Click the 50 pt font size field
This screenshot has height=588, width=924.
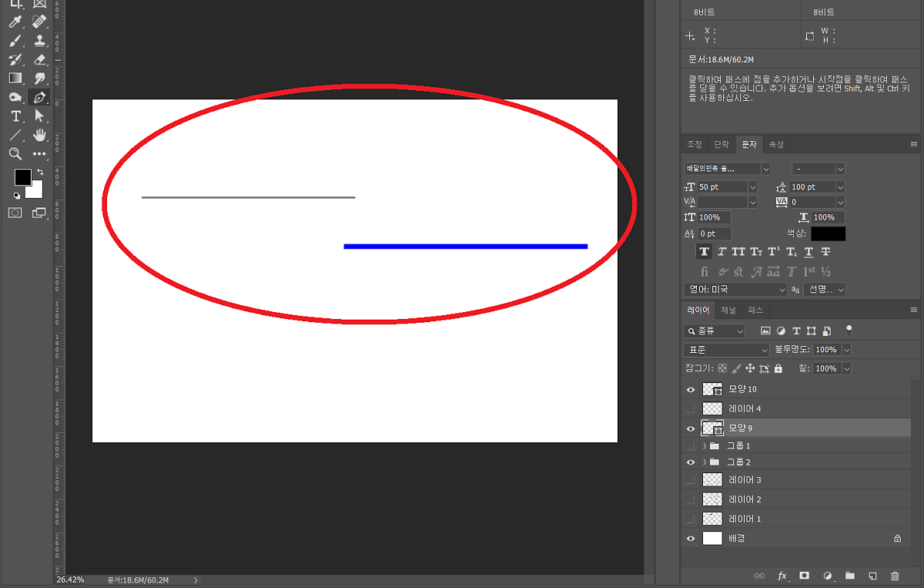click(721, 187)
